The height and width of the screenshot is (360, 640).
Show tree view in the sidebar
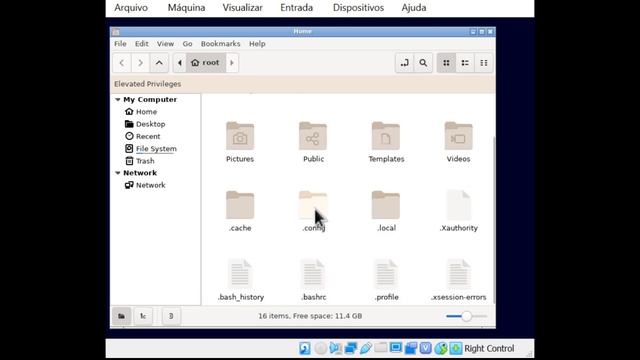coord(143,316)
